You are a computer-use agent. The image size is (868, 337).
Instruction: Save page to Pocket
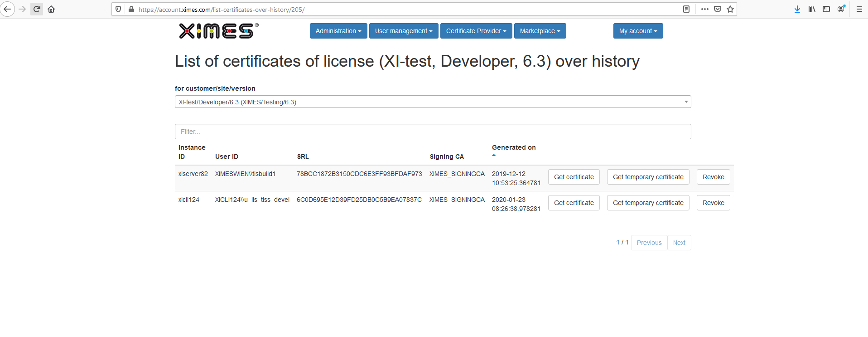(x=718, y=9)
